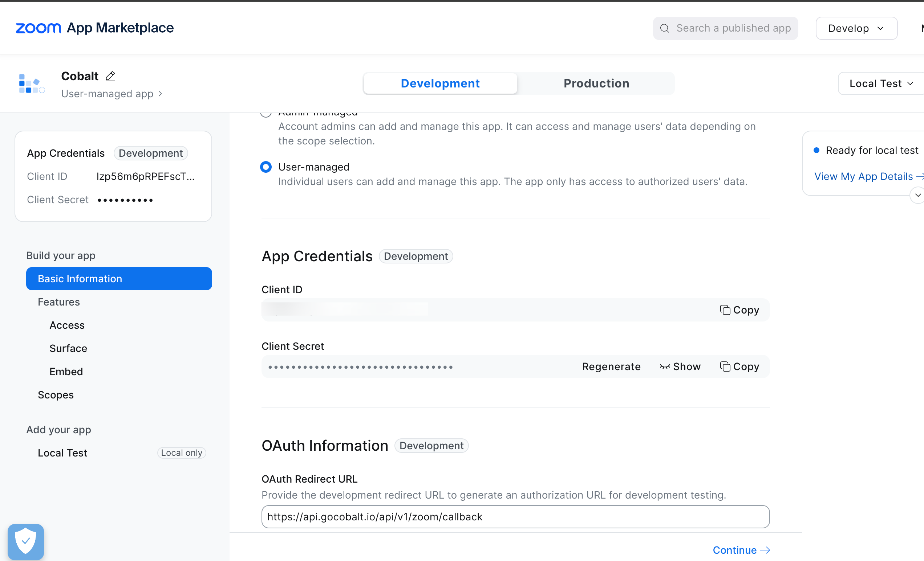Click the pencil icon next to Cobalt
Image resolution: width=924 pixels, height=561 pixels.
[110, 76]
